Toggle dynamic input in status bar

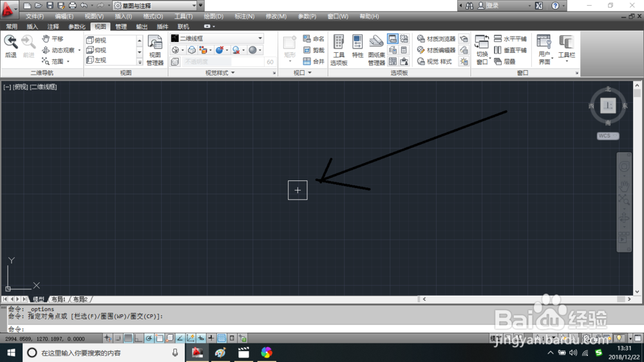(x=201, y=338)
